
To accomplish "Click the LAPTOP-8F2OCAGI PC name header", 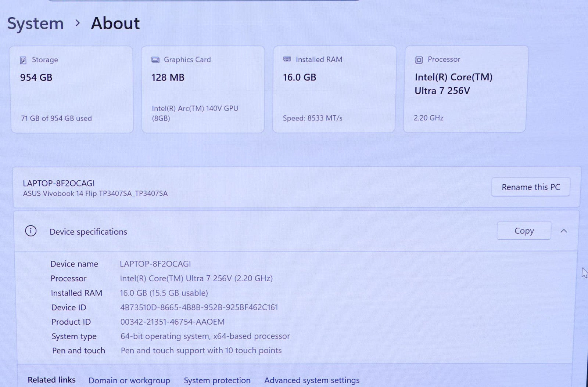I will 59,183.
